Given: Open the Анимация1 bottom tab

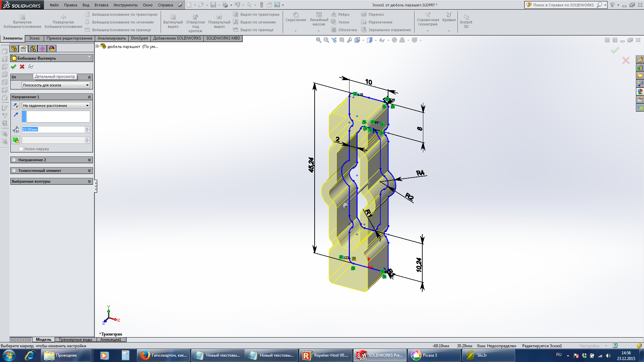Looking at the screenshot, I should pos(111,340).
